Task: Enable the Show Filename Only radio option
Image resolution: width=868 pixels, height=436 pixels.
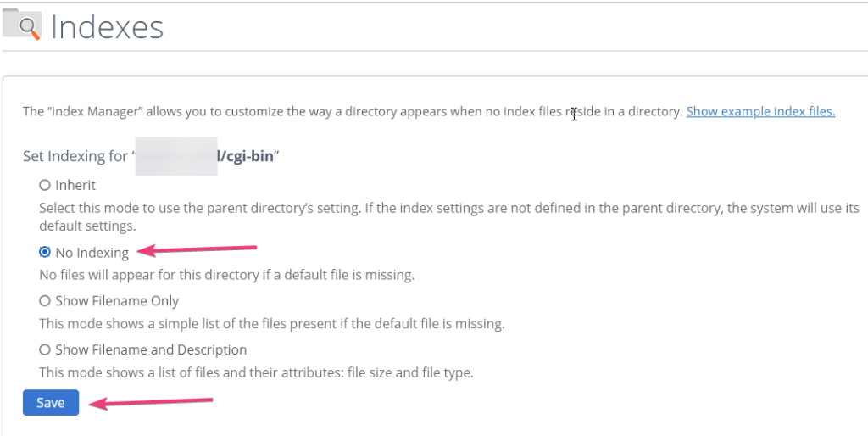Action: [x=45, y=301]
